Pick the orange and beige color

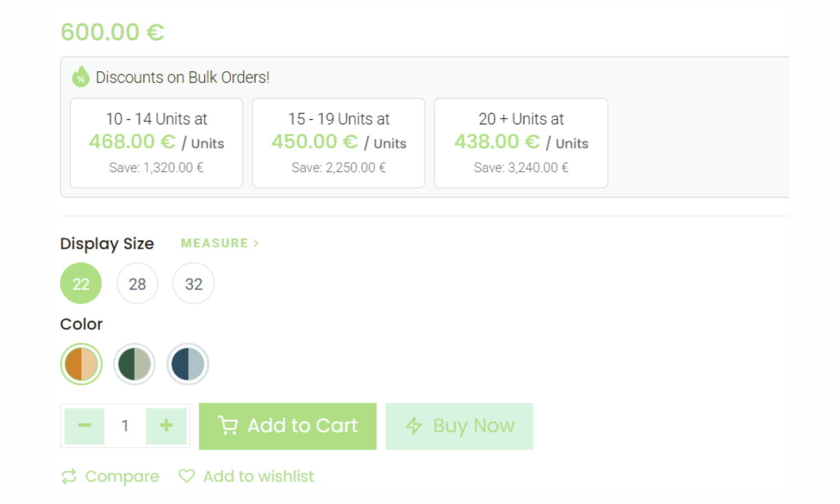pos(81,364)
